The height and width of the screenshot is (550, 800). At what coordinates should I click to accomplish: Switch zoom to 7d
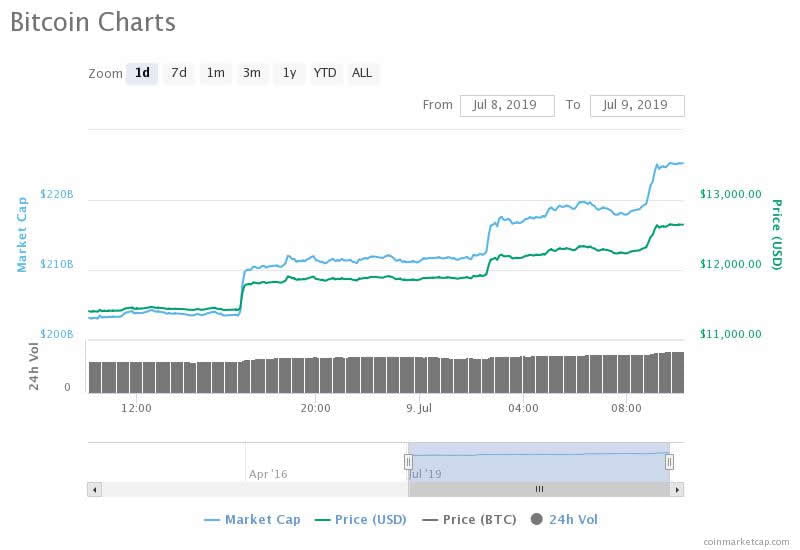pyautogui.click(x=178, y=73)
